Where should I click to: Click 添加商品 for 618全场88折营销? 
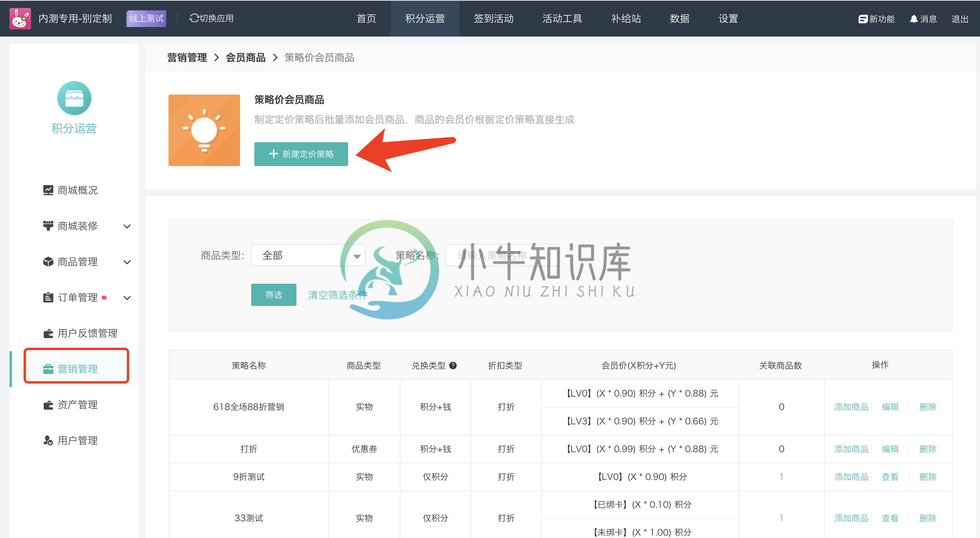click(852, 407)
